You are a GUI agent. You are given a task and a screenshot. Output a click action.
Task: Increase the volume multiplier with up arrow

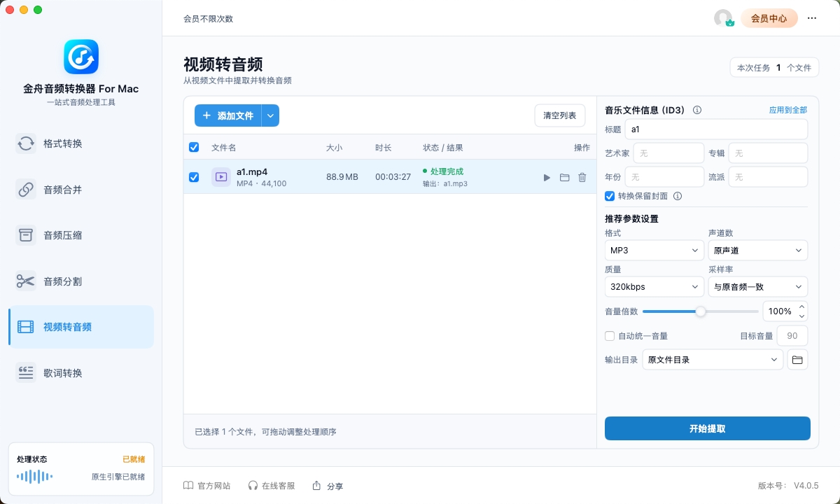click(802, 307)
